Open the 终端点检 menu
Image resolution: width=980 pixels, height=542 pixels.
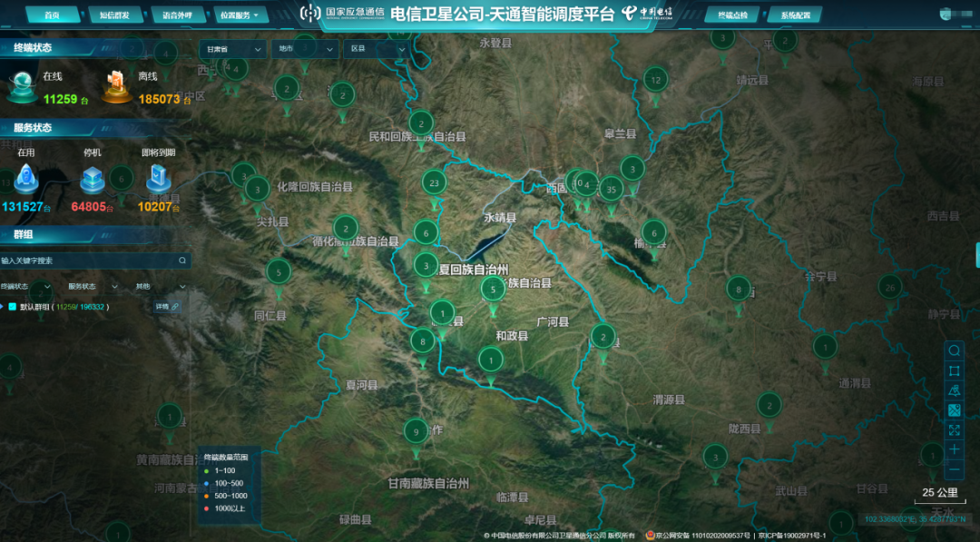click(x=733, y=15)
